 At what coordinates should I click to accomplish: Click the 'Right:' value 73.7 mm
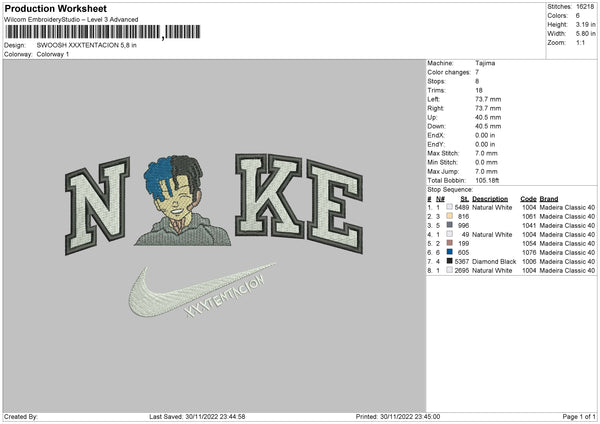click(x=488, y=108)
